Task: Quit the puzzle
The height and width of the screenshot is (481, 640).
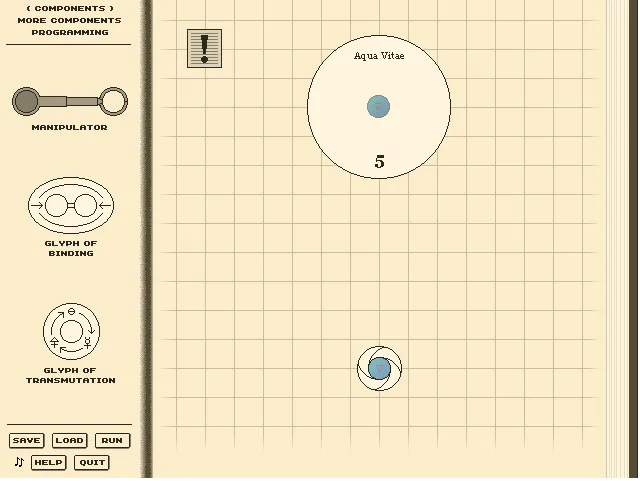Action: 92,463
